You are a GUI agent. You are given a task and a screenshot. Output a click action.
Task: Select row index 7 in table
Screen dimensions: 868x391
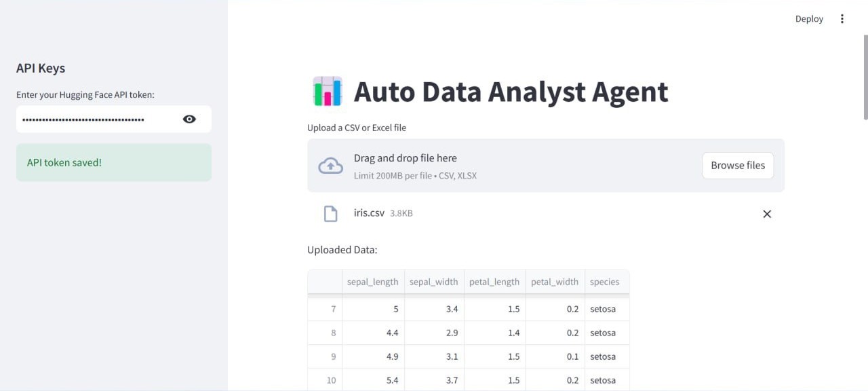[325, 310]
